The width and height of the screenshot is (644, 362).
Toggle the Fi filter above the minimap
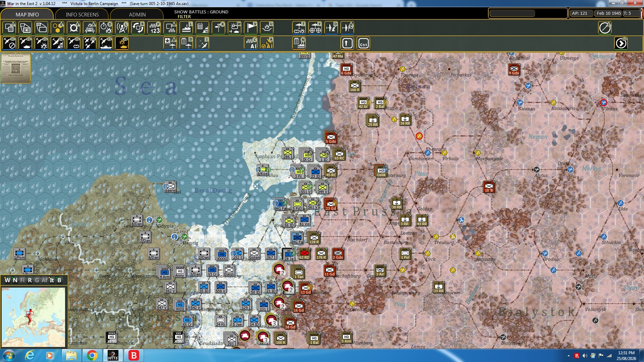[x=22, y=280]
